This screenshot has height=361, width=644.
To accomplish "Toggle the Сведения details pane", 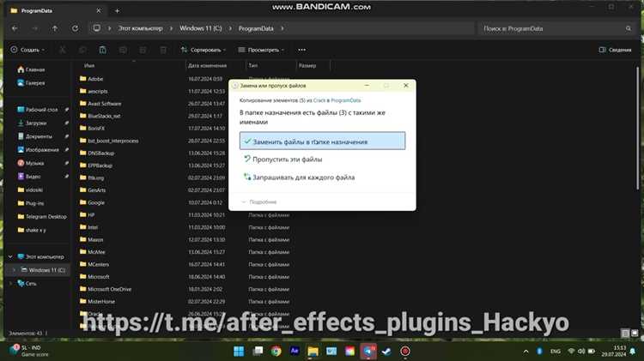I will tap(615, 50).
